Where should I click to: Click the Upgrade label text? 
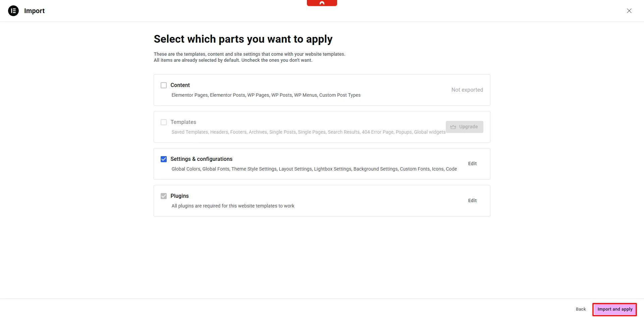click(468, 127)
